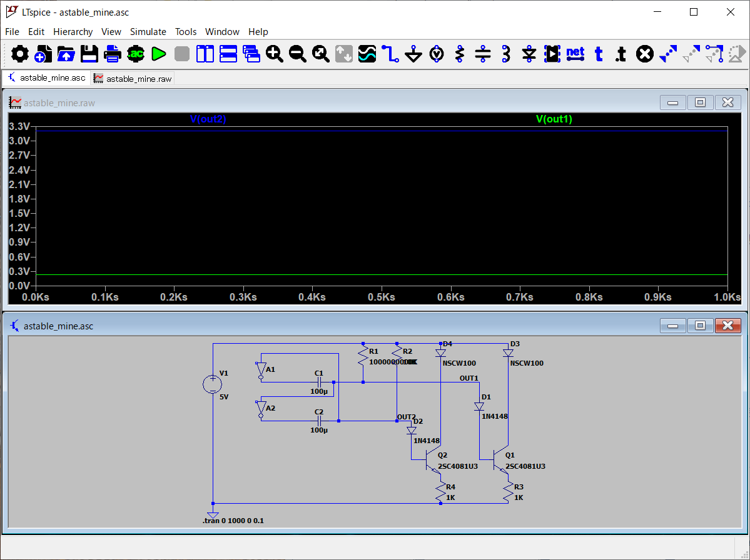Viewport: 750px width, 560px height.
Task: Click the .tran 0 1000 0 0.1 directive
Action: (233, 520)
